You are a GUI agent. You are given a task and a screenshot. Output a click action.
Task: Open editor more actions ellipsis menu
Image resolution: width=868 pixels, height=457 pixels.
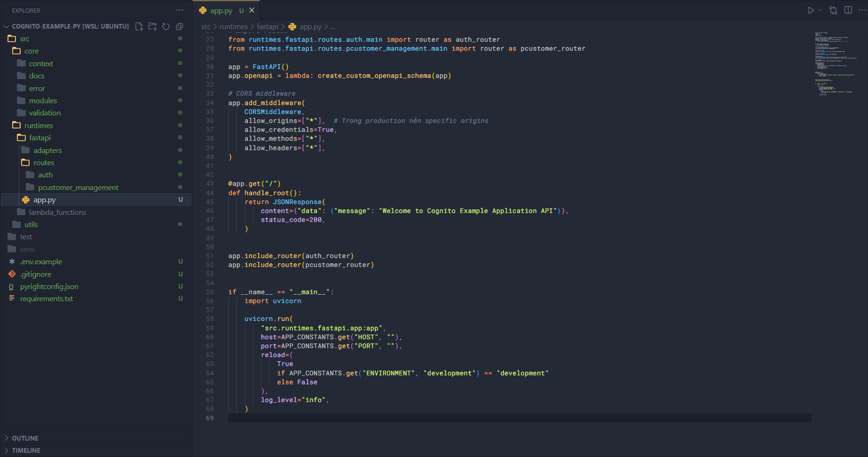(x=862, y=10)
